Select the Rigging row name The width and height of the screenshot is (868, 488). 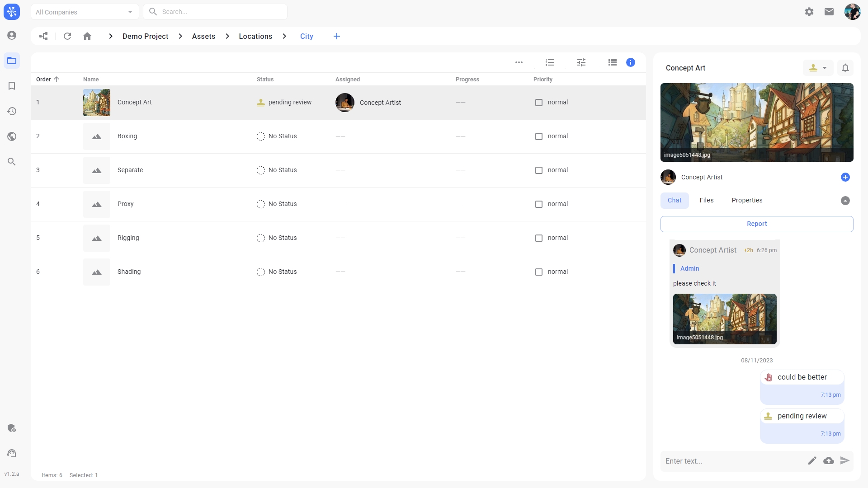point(128,238)
